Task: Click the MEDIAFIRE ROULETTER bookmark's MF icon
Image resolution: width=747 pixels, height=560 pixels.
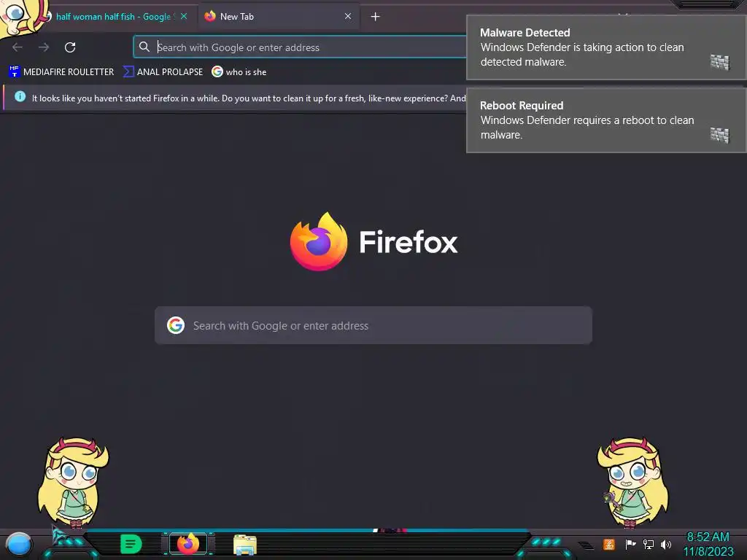Action: coord(15,71)
